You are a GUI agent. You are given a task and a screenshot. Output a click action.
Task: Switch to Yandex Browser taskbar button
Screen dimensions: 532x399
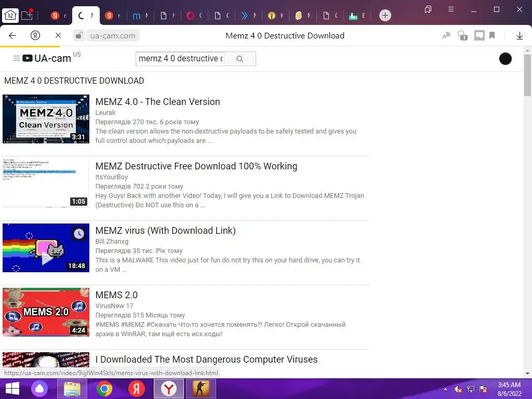pyautogui.click(x=169, y=389)
